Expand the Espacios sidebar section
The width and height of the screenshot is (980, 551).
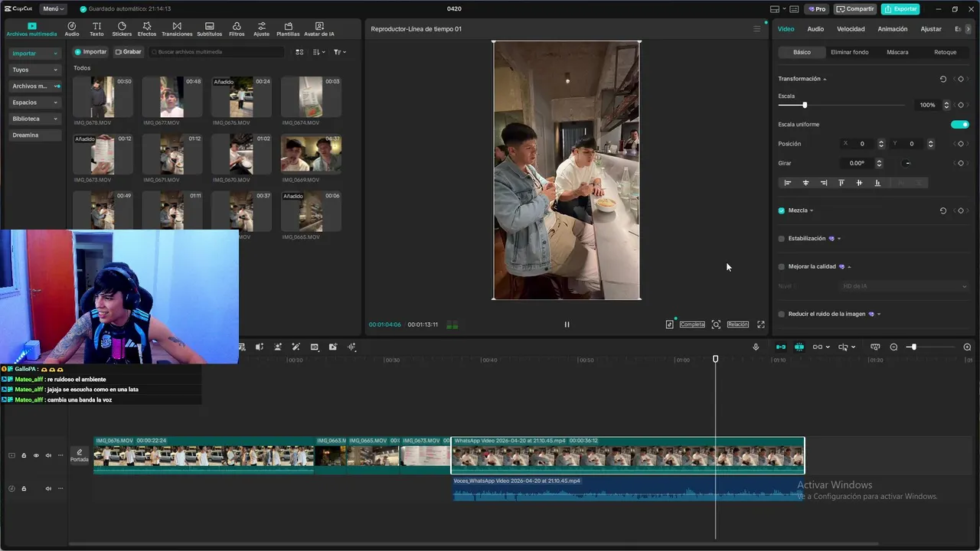tap(35, 103)
